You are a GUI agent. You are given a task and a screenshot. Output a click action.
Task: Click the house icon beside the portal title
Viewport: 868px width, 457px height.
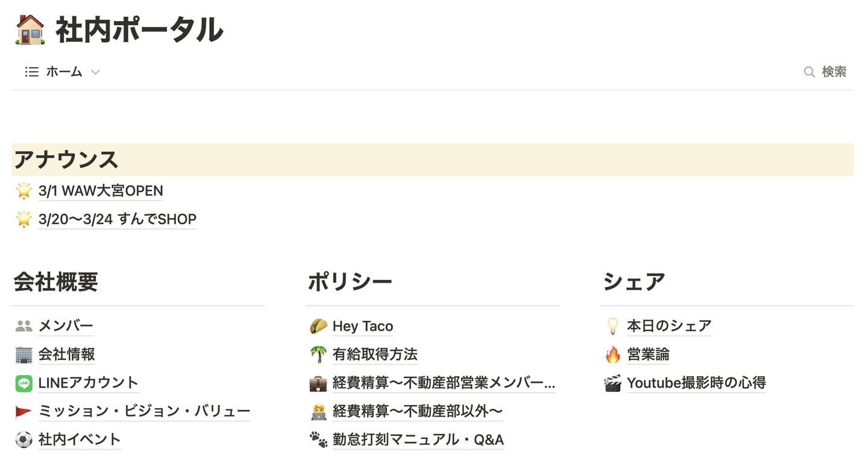(30, 30)
